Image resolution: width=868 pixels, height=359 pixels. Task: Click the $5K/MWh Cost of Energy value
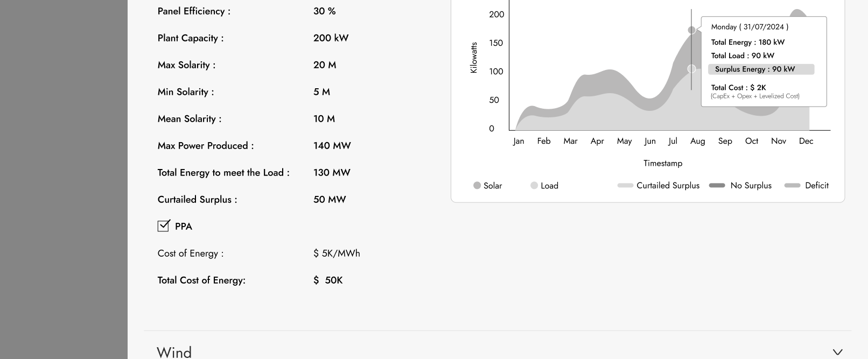[337, 254]
